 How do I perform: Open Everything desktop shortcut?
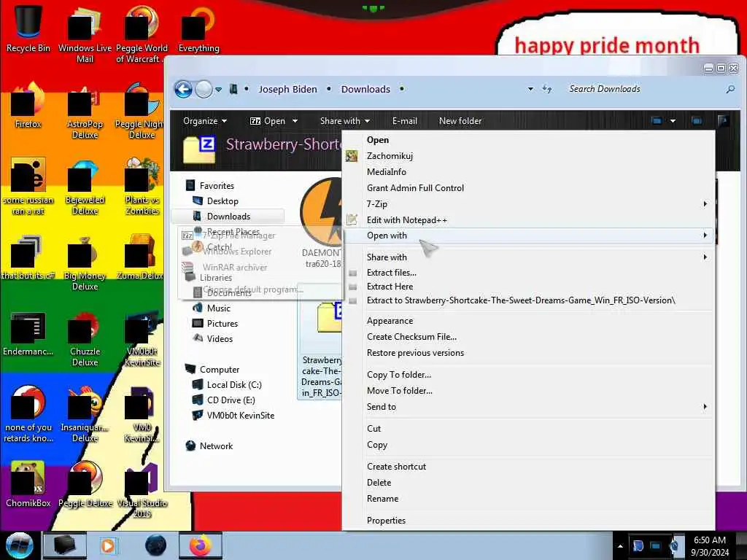198,28
